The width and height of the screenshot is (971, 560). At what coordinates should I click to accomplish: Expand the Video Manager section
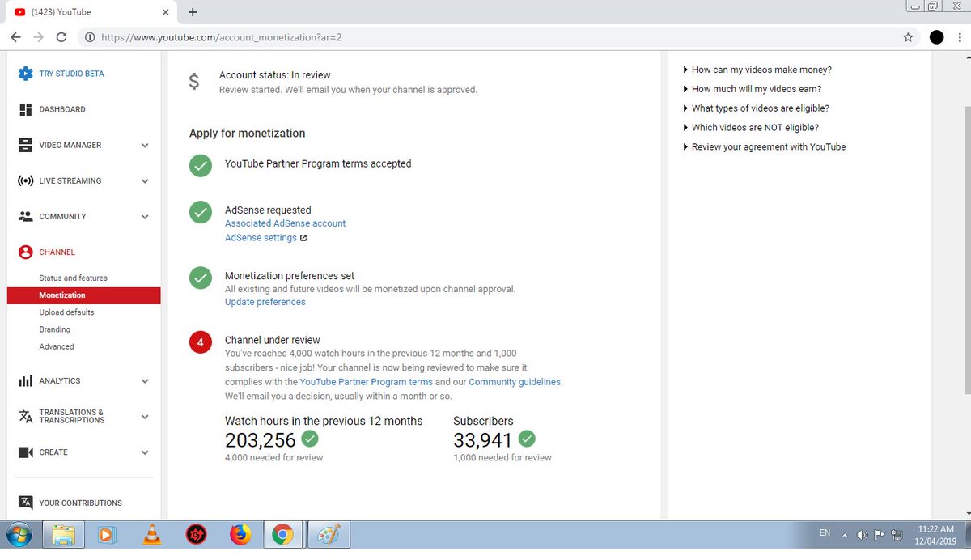(145, 146)
